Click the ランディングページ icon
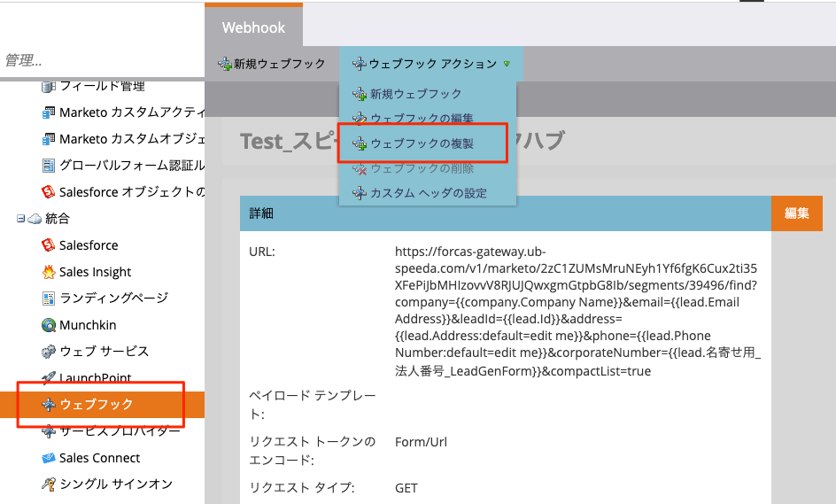 [x=50, y=299]
